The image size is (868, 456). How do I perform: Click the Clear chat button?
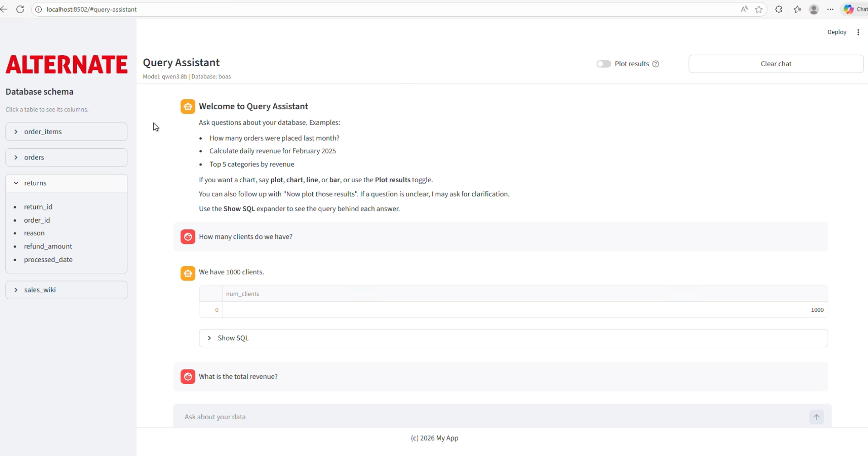pyautogui.click(x=776, y=64)
